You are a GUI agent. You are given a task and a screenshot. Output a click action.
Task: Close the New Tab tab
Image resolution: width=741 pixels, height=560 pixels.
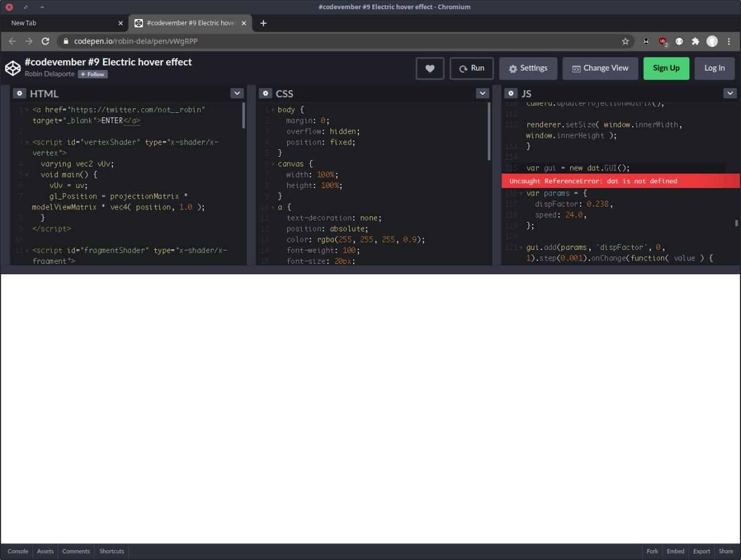click(120, 23)
